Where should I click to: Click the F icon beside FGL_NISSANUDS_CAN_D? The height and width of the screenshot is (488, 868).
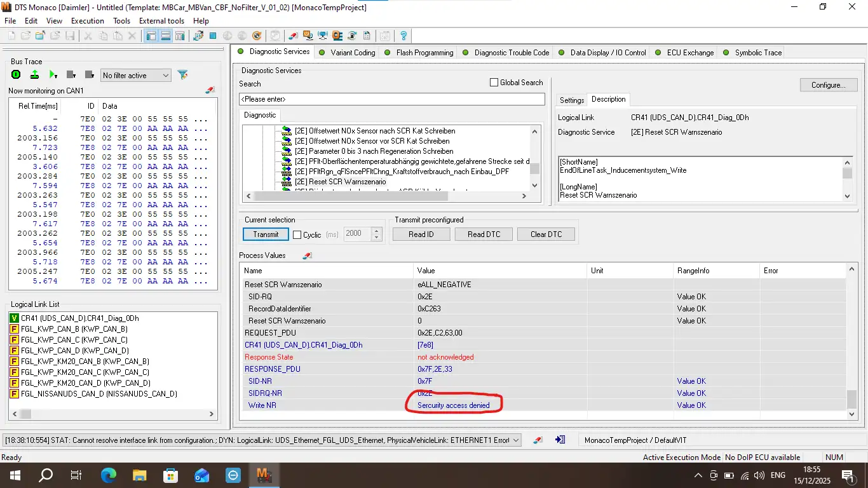pyautogui.click(x=14, y=394)
